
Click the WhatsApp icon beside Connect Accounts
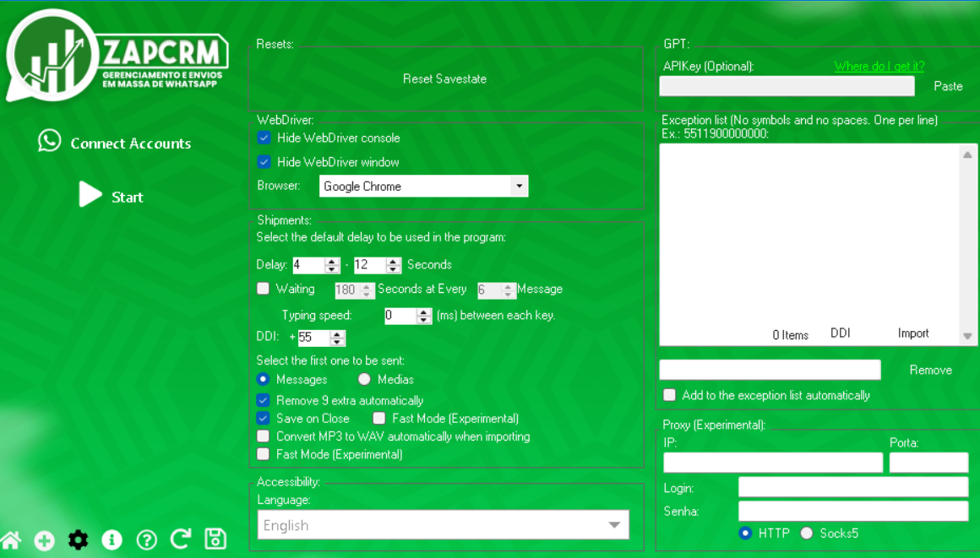(50, 141)
